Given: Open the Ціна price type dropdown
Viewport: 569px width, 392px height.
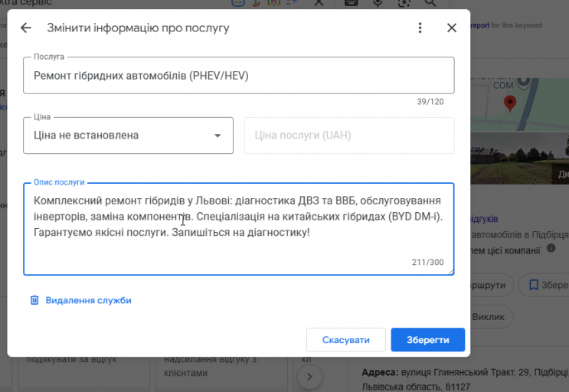Looking at the screenshot, I should 128,136.
